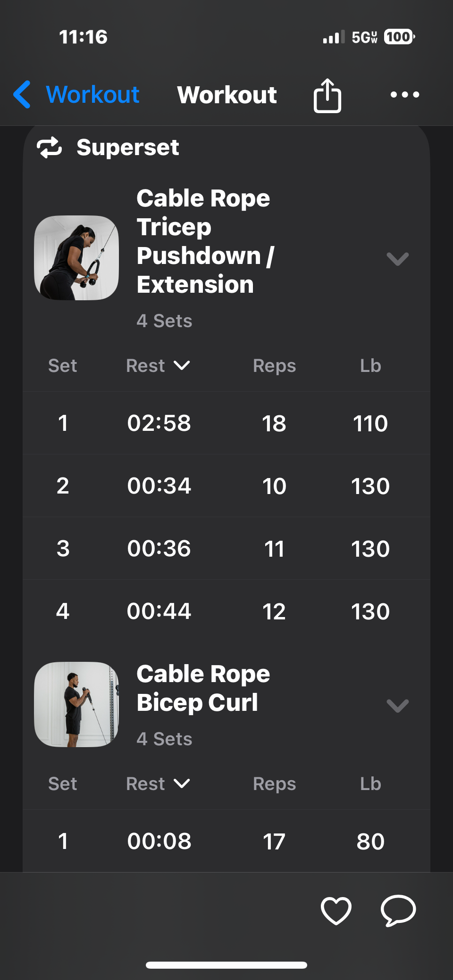
Task: Tap the battery level indicator
Action: [x=399, y=37]
